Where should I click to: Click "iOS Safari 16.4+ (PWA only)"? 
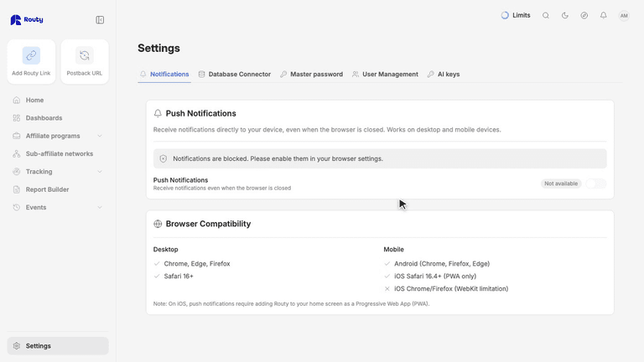(x=435, y=277)
